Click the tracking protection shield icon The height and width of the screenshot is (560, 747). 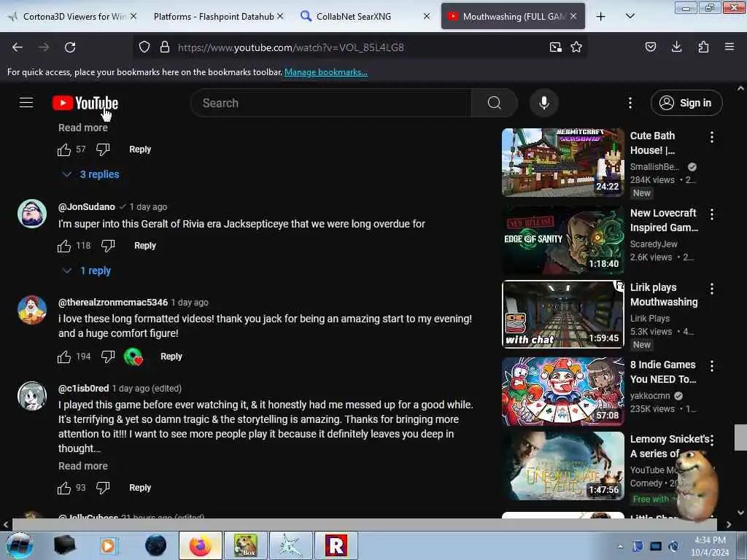pyautogui.click(x=144, y=47)
